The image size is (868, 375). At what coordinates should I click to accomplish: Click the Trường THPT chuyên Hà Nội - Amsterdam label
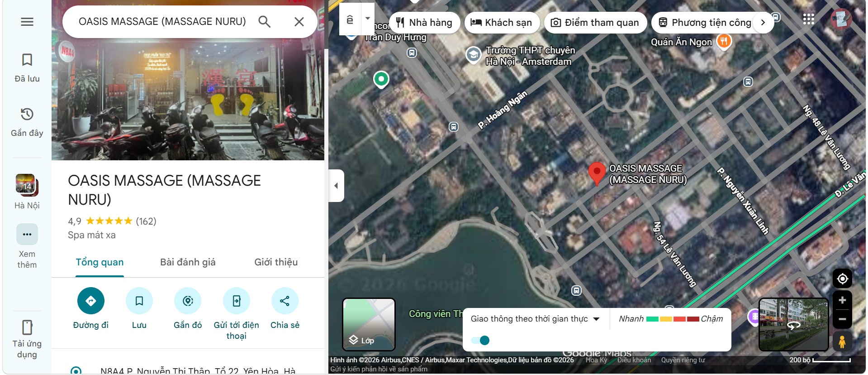pyautogui.click(x=530, y=56)
